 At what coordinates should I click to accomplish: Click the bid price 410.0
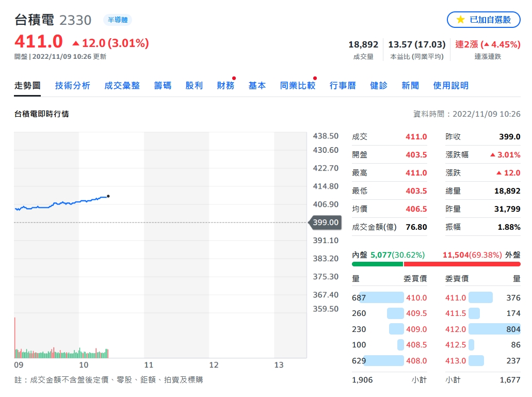coord(416,297)
